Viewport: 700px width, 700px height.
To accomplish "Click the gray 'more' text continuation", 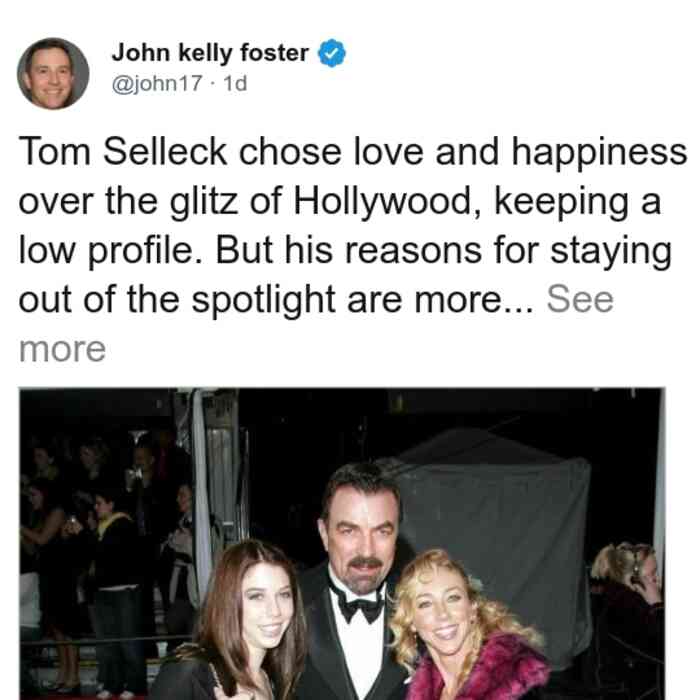I will pos(62,349).
